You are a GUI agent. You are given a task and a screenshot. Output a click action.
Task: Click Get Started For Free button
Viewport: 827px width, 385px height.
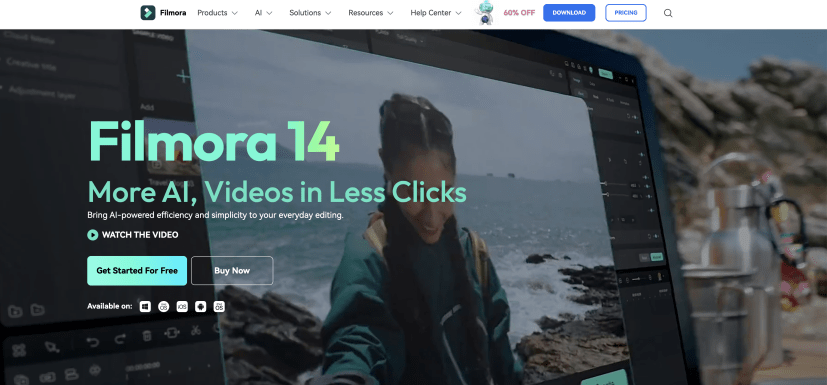click(137, 271)
